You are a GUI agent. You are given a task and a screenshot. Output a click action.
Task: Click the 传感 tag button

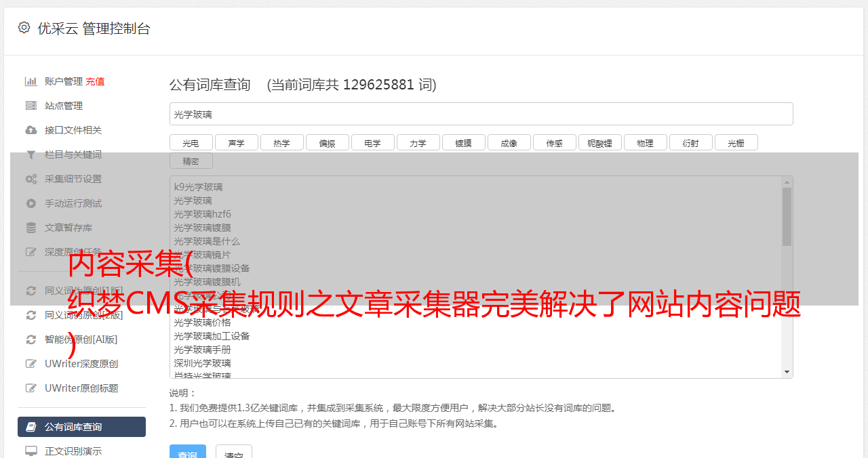554,142
